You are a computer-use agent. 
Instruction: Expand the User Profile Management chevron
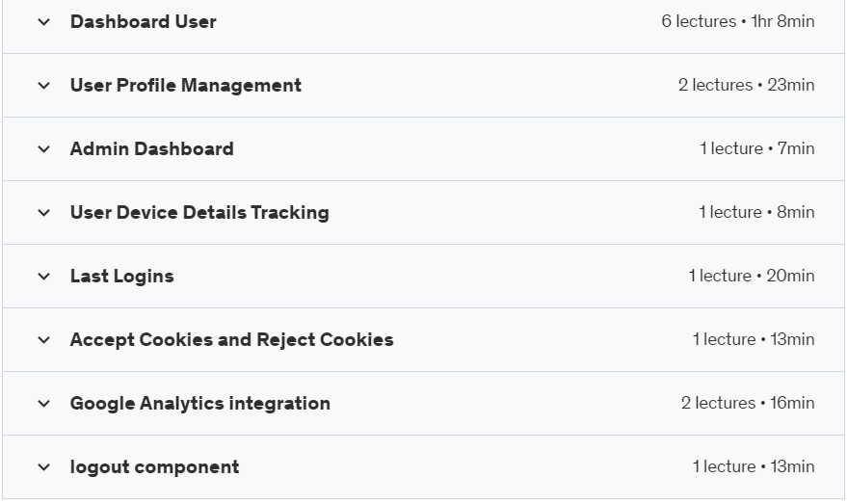tap(43, 86)
